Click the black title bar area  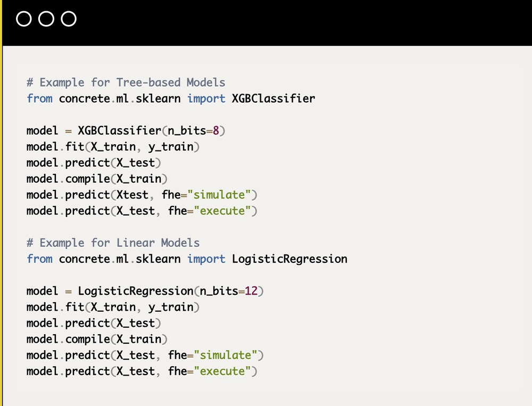pos(298,21)
